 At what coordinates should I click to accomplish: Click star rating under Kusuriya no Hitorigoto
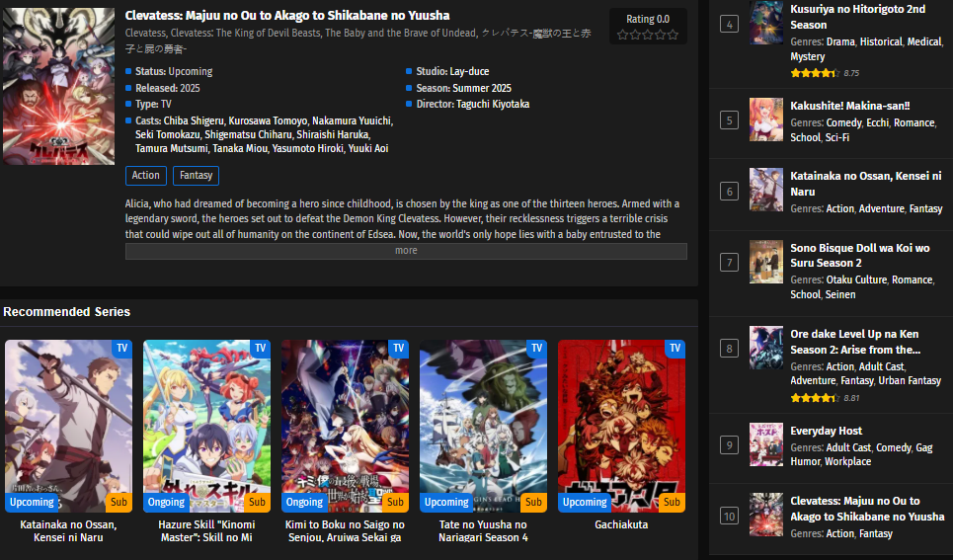(815, 73)
